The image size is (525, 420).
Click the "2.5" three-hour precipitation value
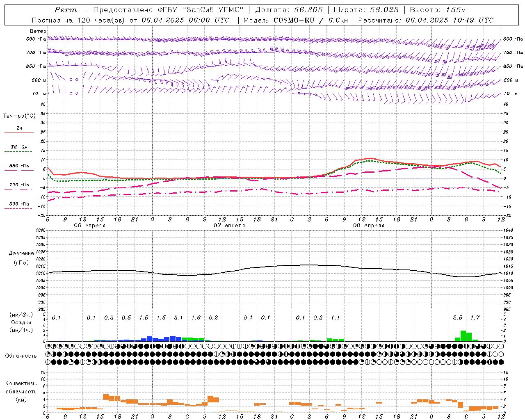(x=457, y=318)
